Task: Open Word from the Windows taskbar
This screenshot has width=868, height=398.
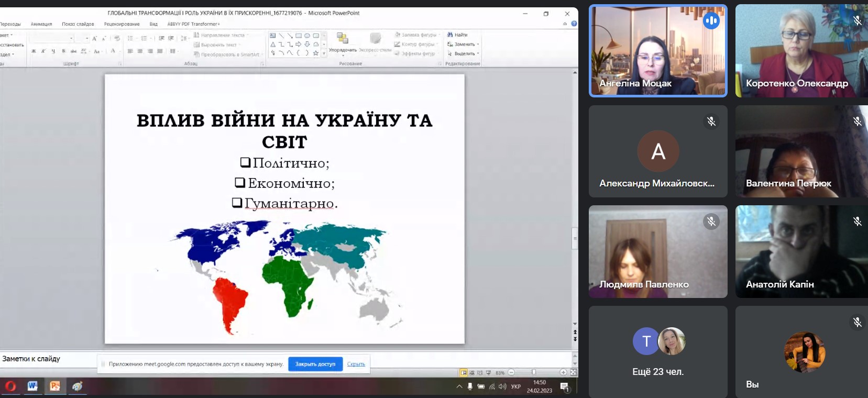Action: pyautogui.click(x=32, y=386)
